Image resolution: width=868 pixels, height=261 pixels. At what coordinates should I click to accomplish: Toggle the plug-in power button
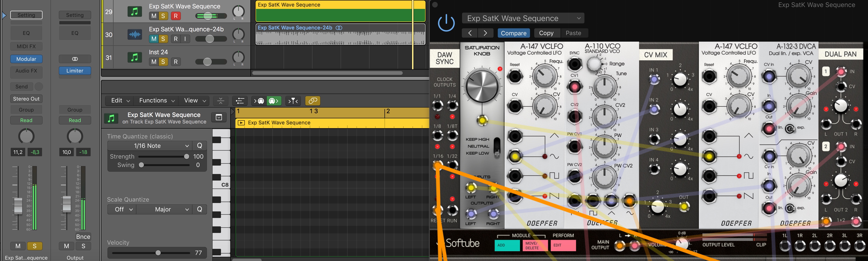(x=446, y=23)
